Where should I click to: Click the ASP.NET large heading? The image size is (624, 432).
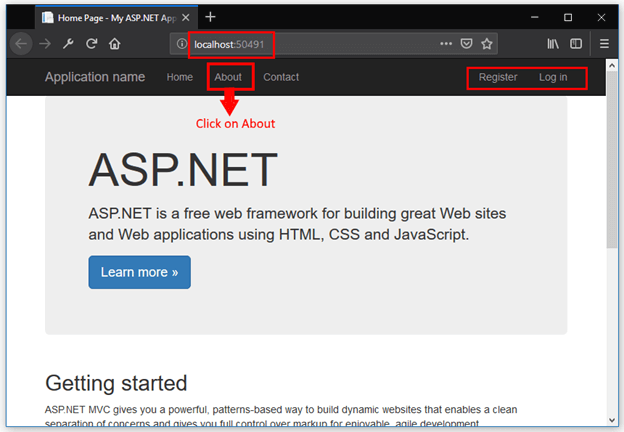click(x=183, y=170)
